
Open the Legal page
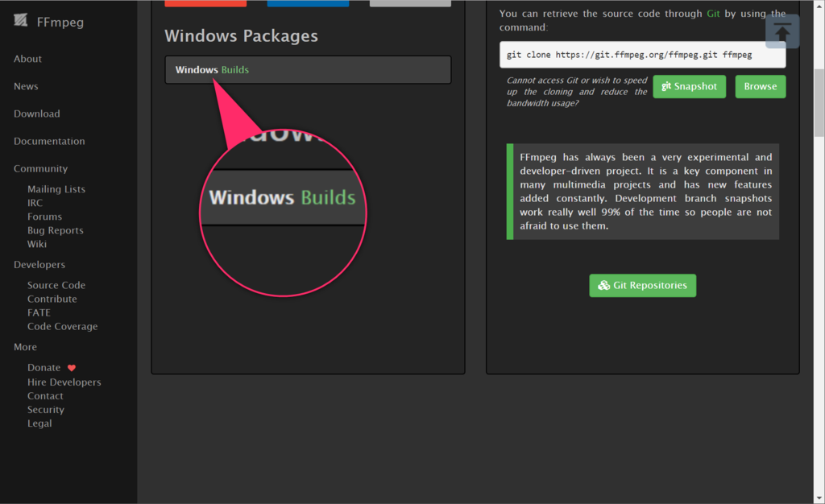click(39, 423)
